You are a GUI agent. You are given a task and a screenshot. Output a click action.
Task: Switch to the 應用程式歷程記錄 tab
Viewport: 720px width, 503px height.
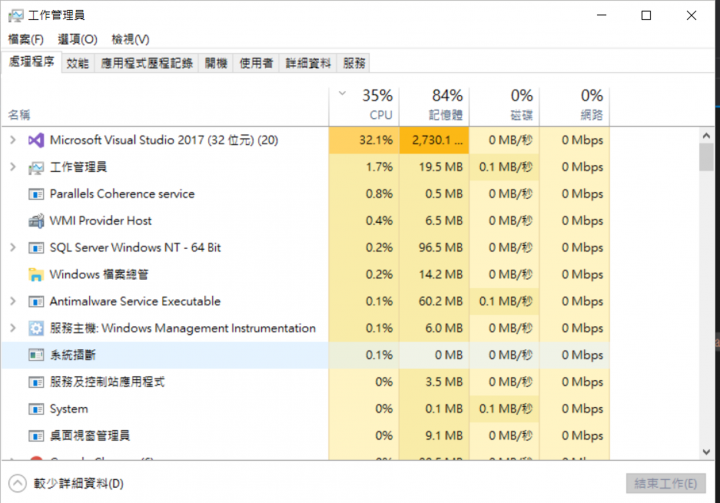coord(147,63)
